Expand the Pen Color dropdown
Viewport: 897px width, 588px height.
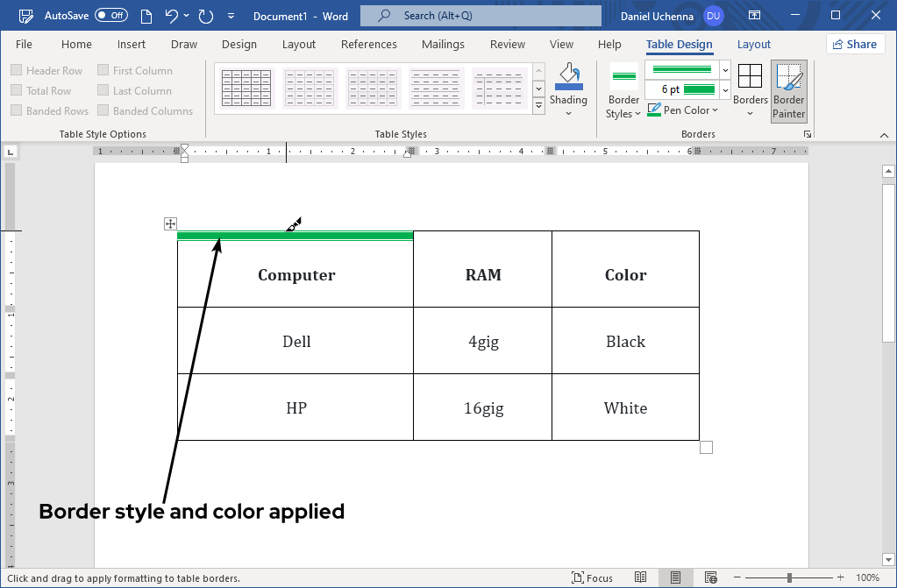click(x=715, y=110)
